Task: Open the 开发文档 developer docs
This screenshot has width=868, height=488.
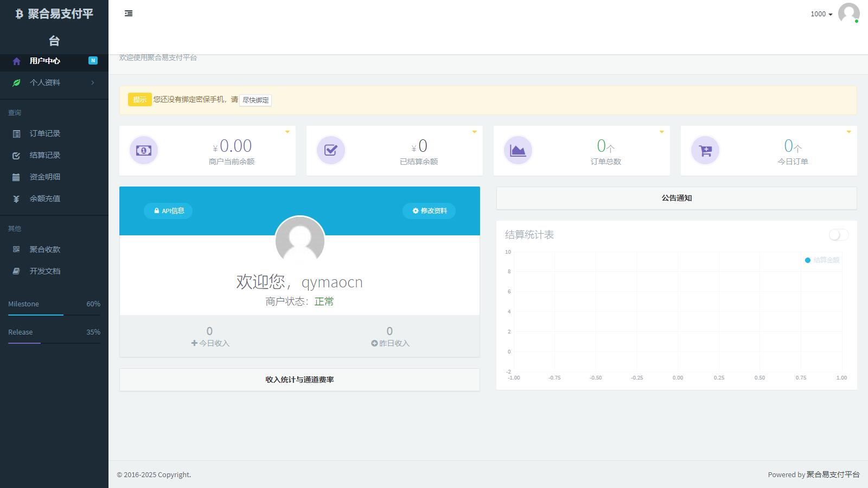Action: click(44, 271)
